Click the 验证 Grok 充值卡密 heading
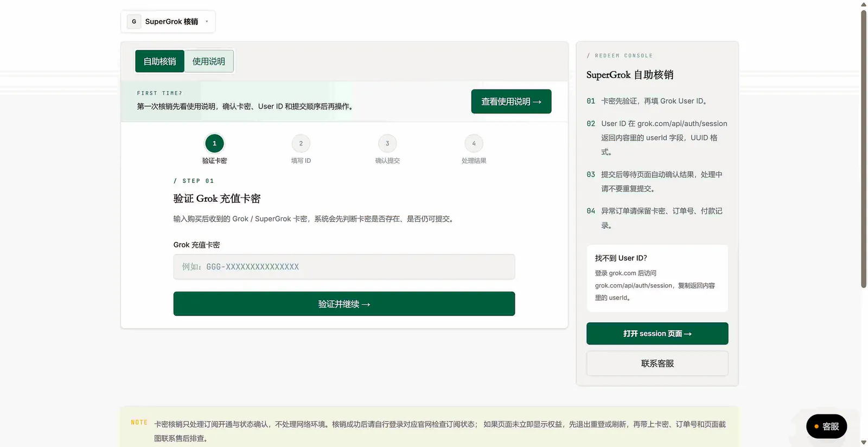This screenshot has height=447, width=868. click(x=217, y=199)
